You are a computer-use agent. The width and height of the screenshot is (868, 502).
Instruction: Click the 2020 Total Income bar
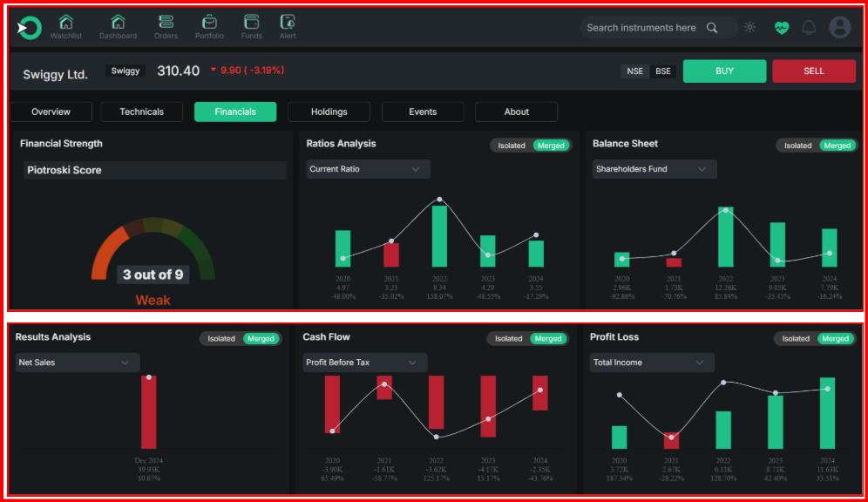click(619, 438)
